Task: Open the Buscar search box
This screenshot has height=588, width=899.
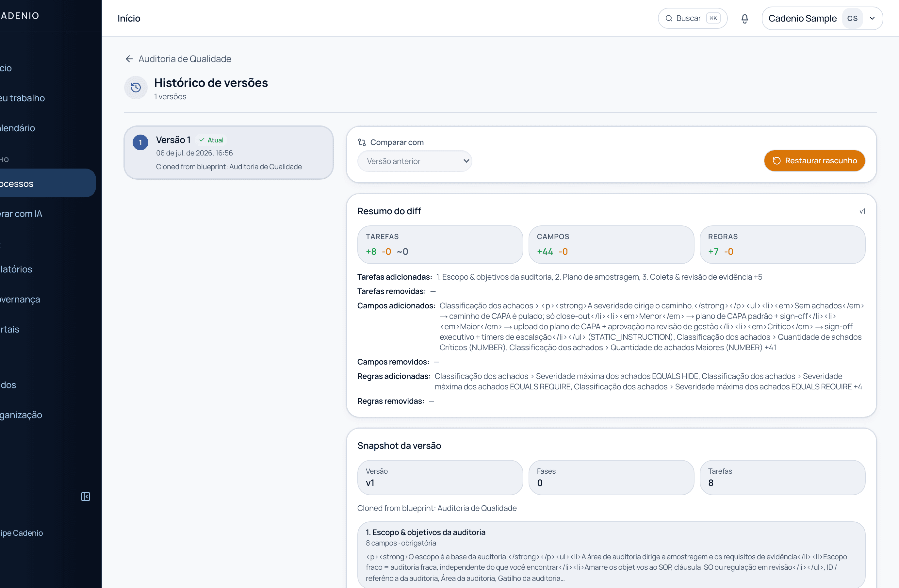Action: 693,19
